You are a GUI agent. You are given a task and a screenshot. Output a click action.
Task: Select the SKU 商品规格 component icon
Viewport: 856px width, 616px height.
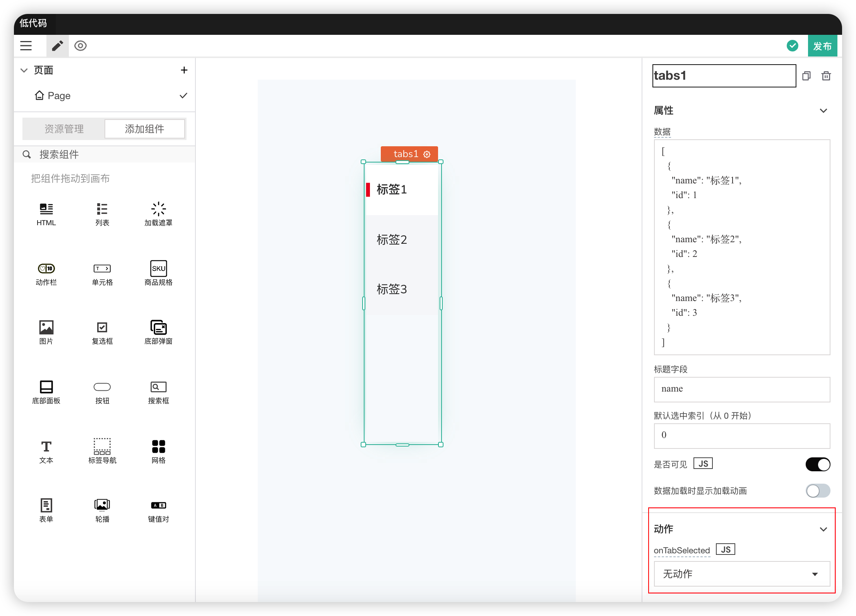(159, 269)
